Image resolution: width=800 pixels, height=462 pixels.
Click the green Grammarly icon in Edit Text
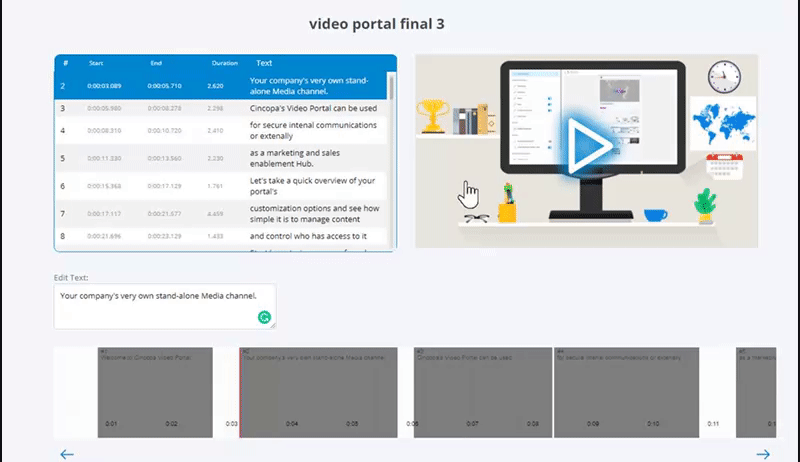pos(264,317)
